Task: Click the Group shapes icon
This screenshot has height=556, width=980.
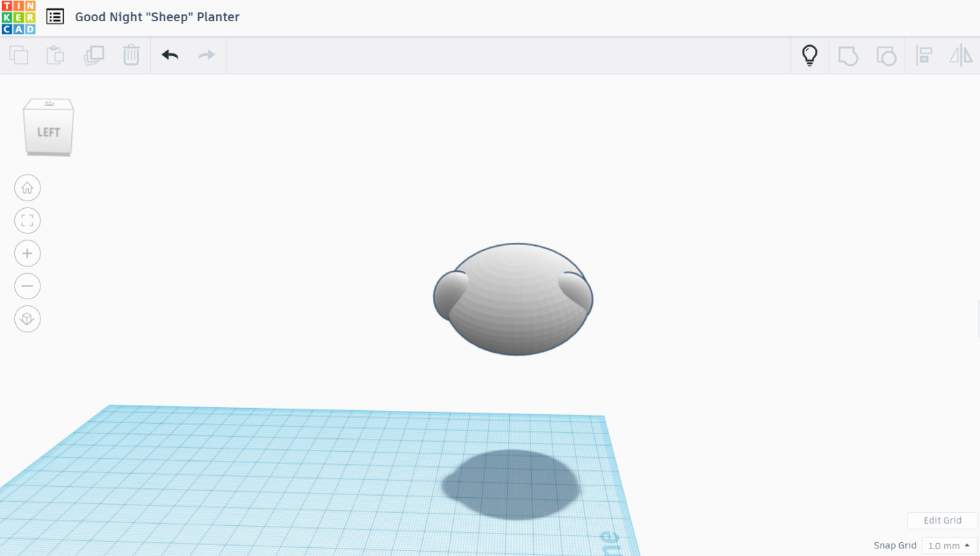Action: coord(848,55)
